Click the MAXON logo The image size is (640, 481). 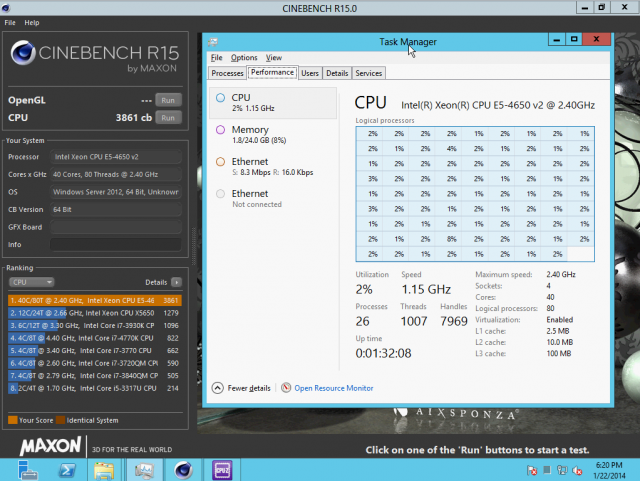(x=51, y=445)
